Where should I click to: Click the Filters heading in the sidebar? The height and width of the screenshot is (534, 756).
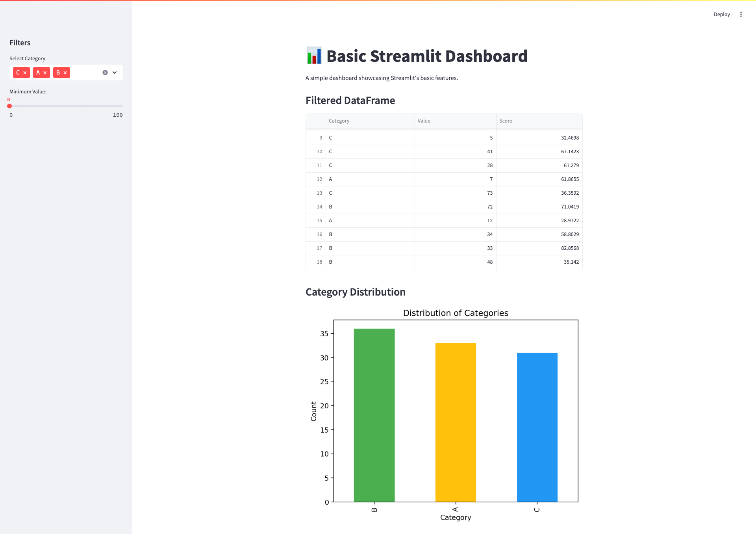[x=20, y=43]
